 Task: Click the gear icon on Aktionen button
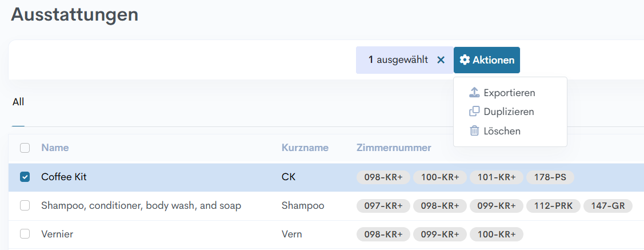pyautogui.click(x=465, y=60)
